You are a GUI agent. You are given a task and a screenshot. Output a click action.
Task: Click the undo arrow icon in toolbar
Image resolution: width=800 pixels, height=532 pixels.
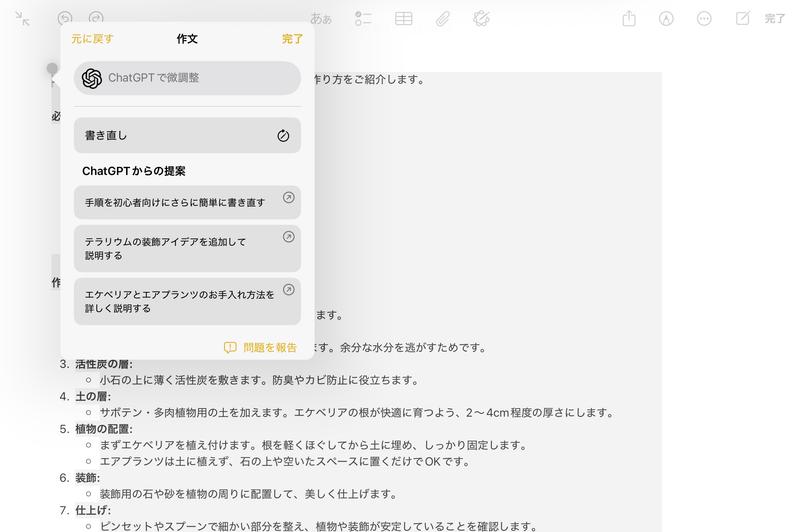(x=65, y=19)
